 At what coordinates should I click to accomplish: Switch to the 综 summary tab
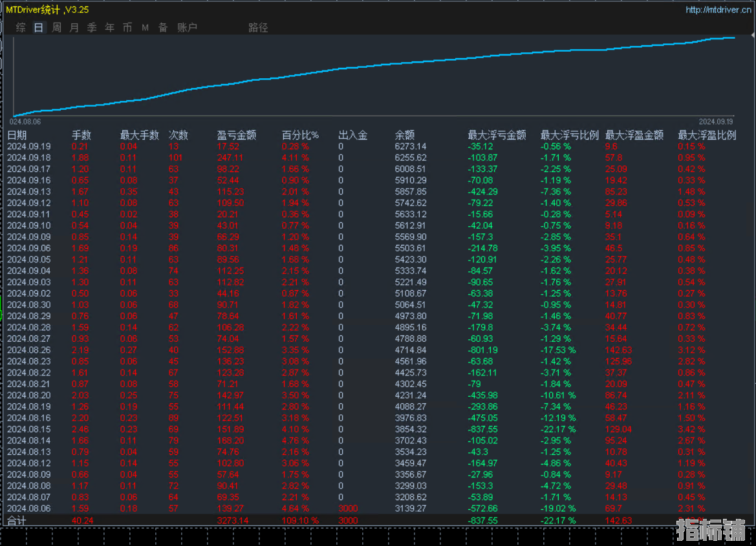[21, 28]
